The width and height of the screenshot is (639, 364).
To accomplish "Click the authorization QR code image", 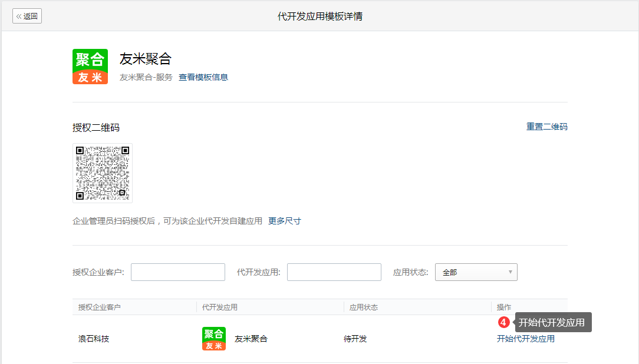I will tap(103, 173).
